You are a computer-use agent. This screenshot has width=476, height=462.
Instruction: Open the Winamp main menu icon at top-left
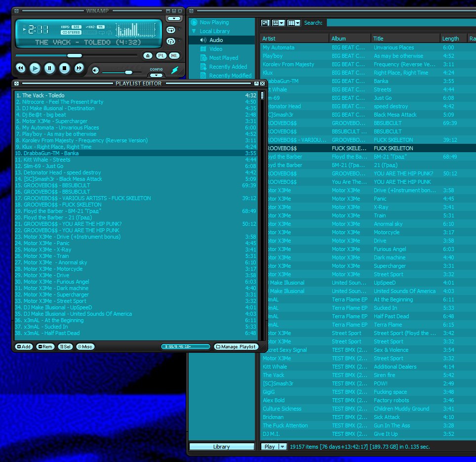coord(16,11)
